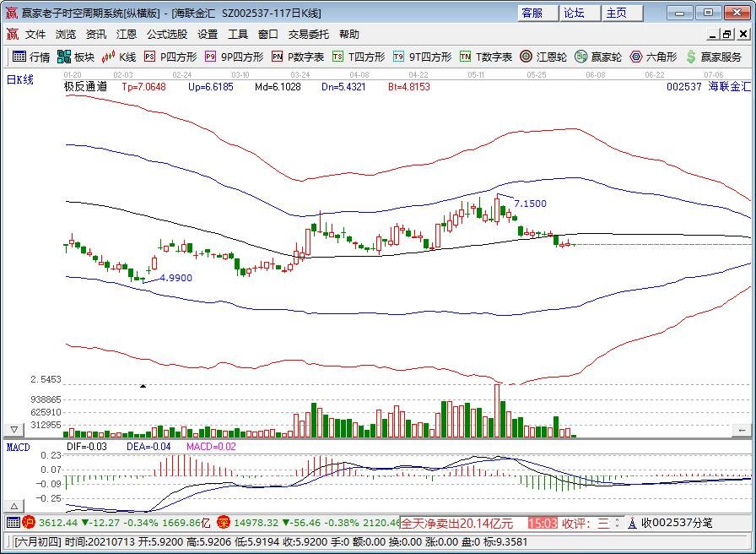The image size is (756, 554).
Task: Open the 板块 sector panel
Action: coord(76,57)
